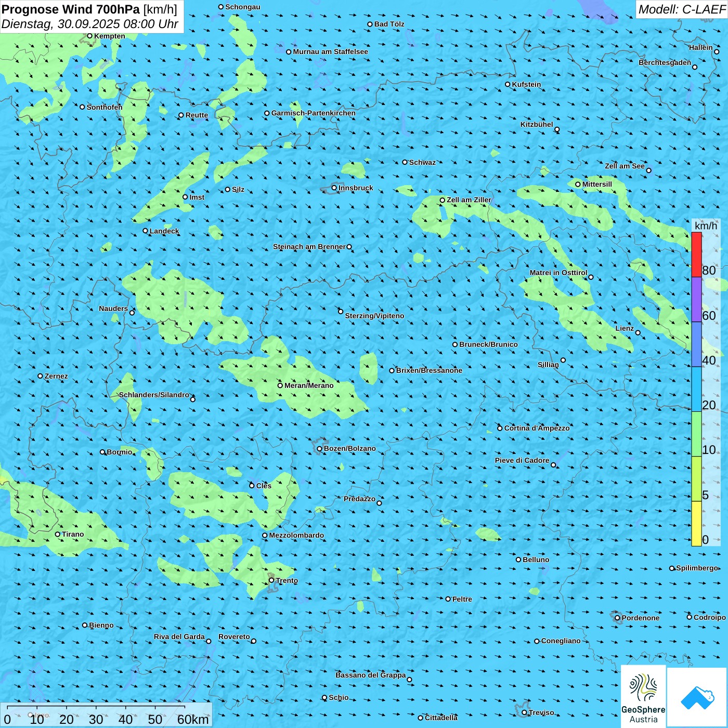Click the 'Sterzing/Vipiteno' label
The image size is (728, 728).
[x=374, y=316]
